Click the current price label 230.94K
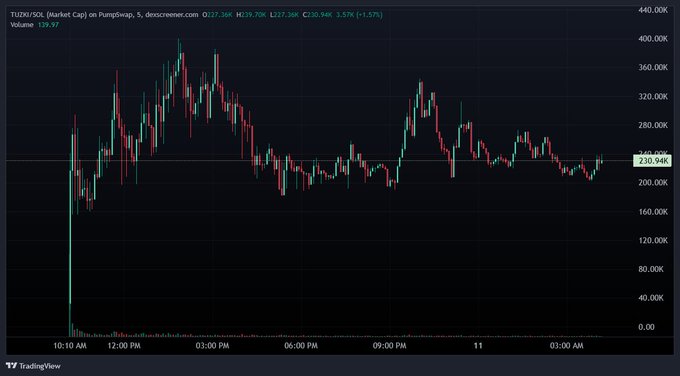The height and width of the screenshot is (376, 680). click(652, 161)
